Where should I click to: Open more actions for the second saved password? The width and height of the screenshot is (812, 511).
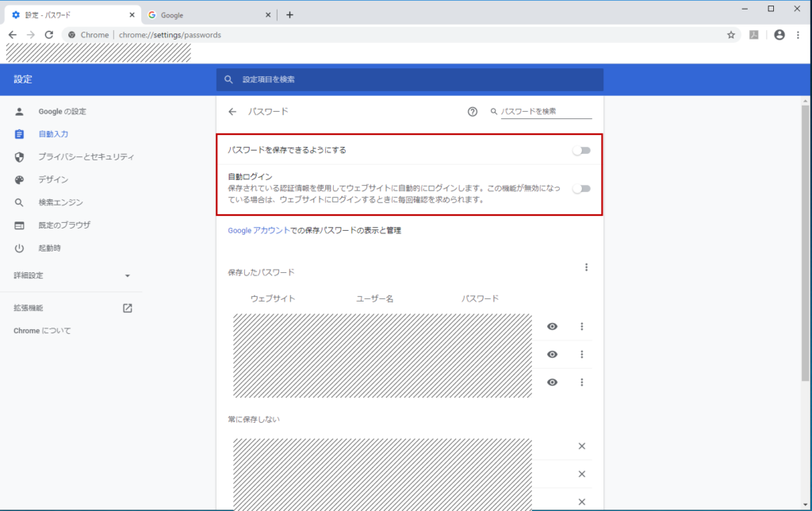[x=581, y=355]
